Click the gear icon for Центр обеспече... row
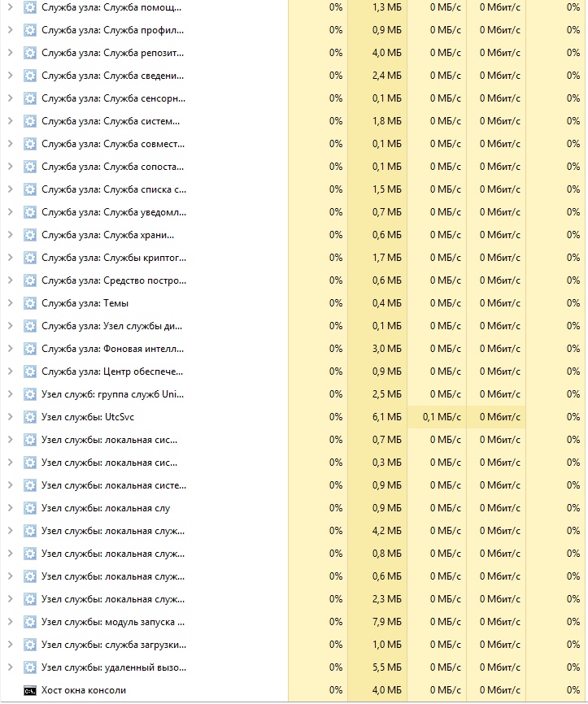The height and width of the screenshot is (704, 588). click(30, 372)
